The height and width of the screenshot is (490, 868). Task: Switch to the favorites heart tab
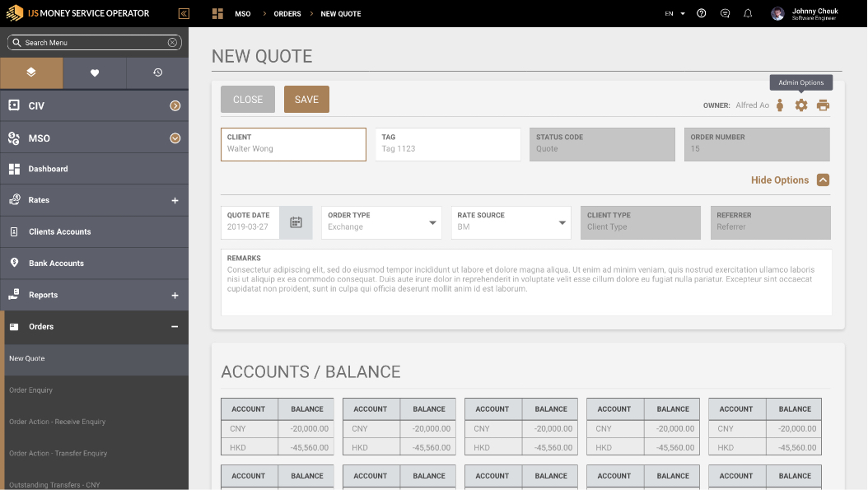95,72
